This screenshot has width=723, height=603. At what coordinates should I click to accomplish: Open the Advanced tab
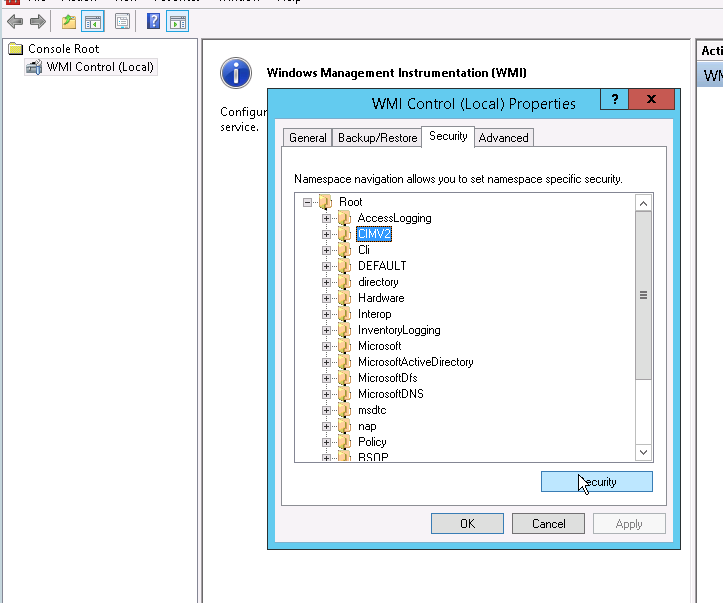[504, 138]
